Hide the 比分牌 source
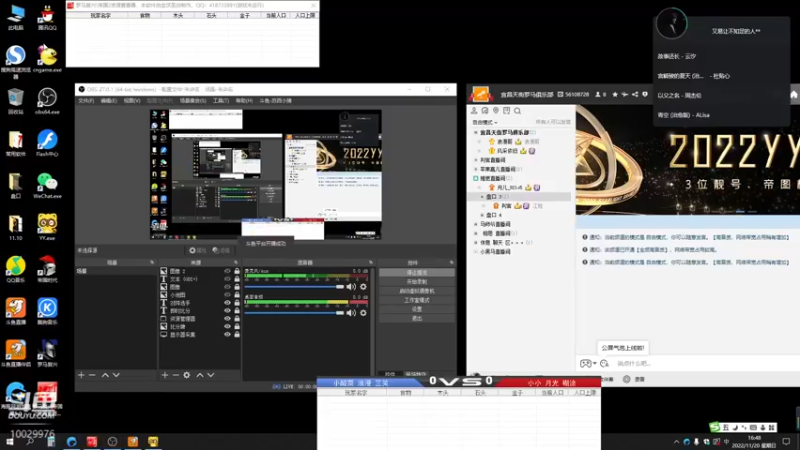800x450 pixels. click(227, 327)
